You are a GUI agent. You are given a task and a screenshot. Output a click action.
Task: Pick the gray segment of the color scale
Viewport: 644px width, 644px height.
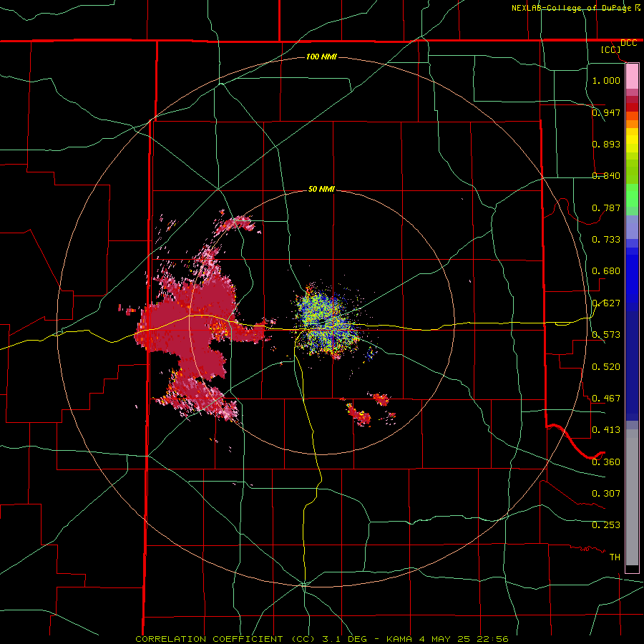(632, 497)
